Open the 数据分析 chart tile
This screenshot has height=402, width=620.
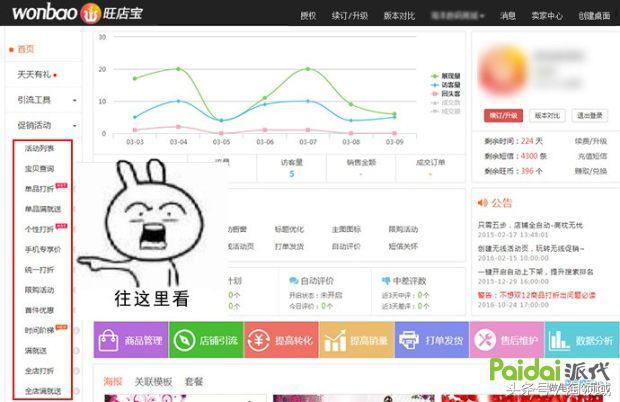point(582,340)
